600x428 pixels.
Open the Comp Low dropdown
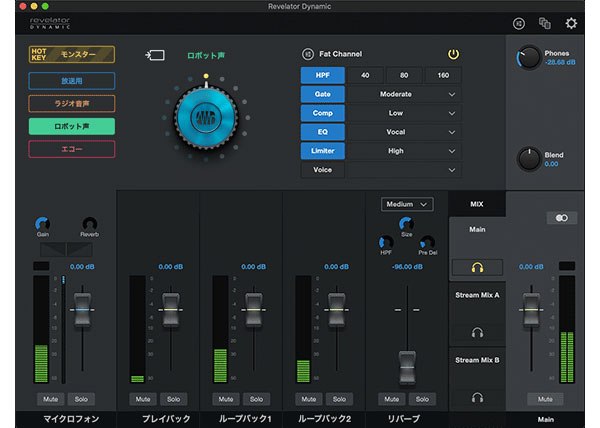tap(404, 113)
